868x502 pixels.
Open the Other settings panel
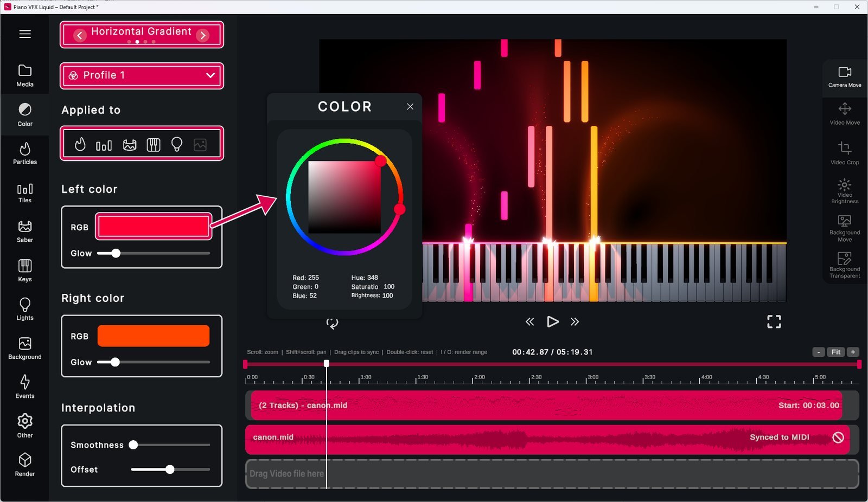[25, 426]
